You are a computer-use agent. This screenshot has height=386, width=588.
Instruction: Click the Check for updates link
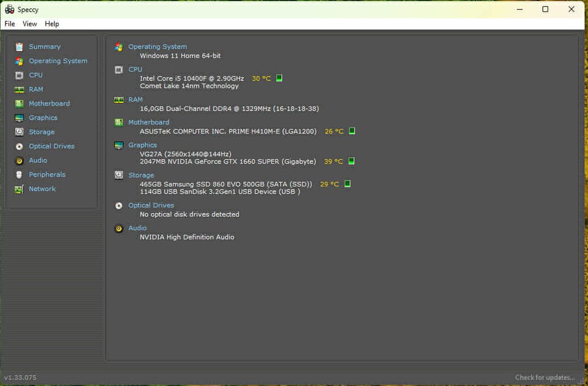tap(545, 377)
